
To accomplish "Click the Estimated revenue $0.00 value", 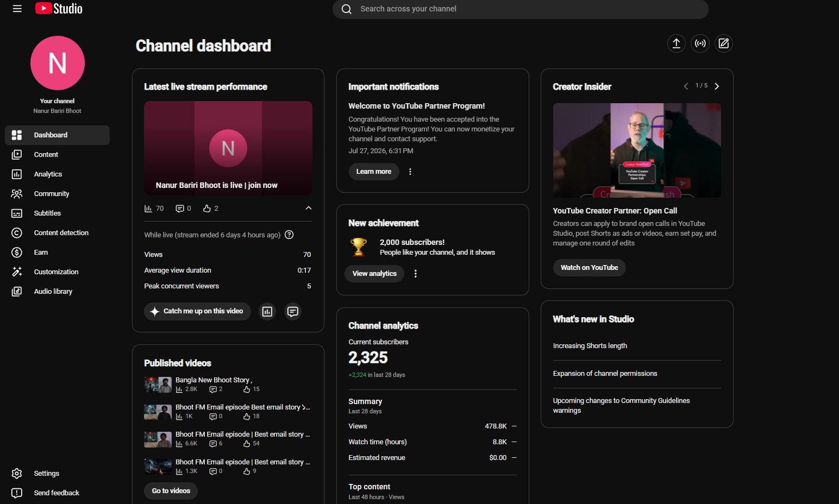I will point(498,458).
